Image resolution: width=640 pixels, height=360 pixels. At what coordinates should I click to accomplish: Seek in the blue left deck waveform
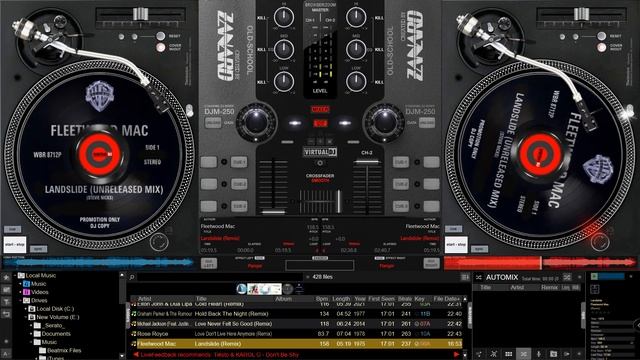click(x=98, y=263)
